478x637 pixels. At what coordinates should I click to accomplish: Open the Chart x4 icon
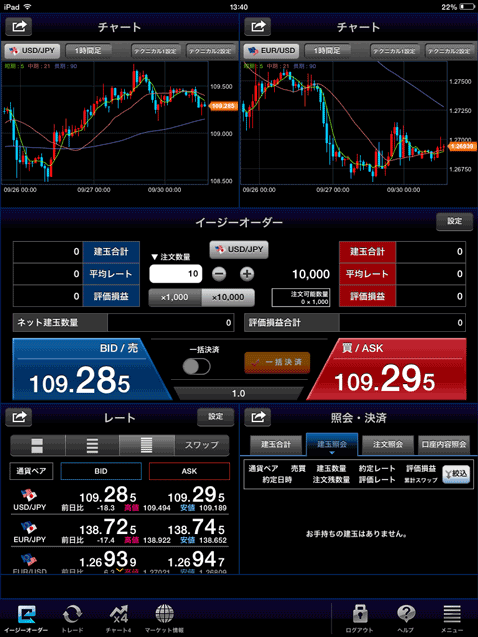[x=119, y=618]
